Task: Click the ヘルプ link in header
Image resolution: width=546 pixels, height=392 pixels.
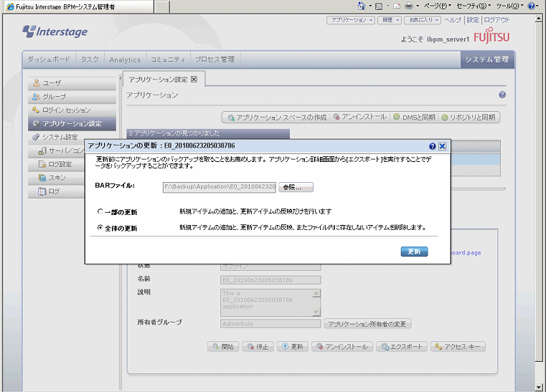Action: (452, 20)
